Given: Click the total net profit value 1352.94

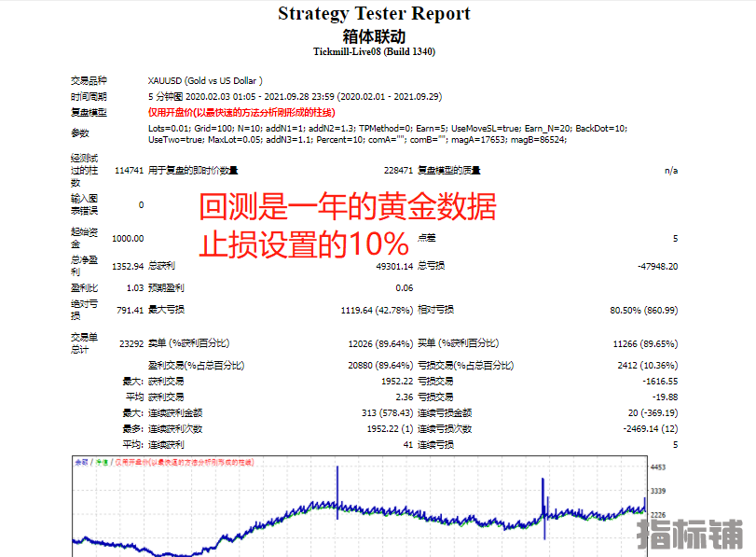Looking at the screenshot, I should coord(128,266).
